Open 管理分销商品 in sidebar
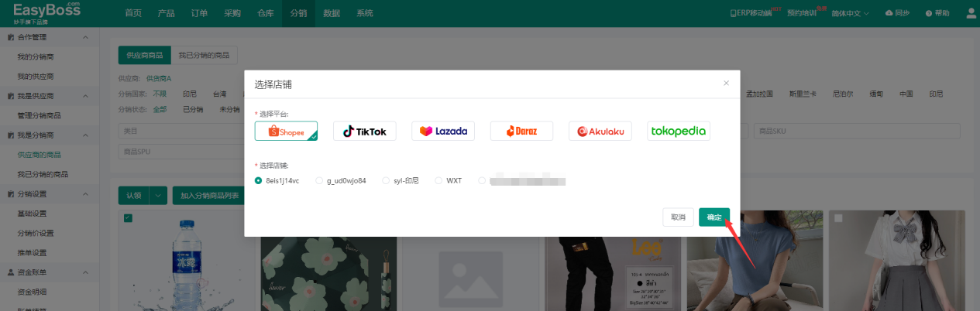 coord(39,115)
